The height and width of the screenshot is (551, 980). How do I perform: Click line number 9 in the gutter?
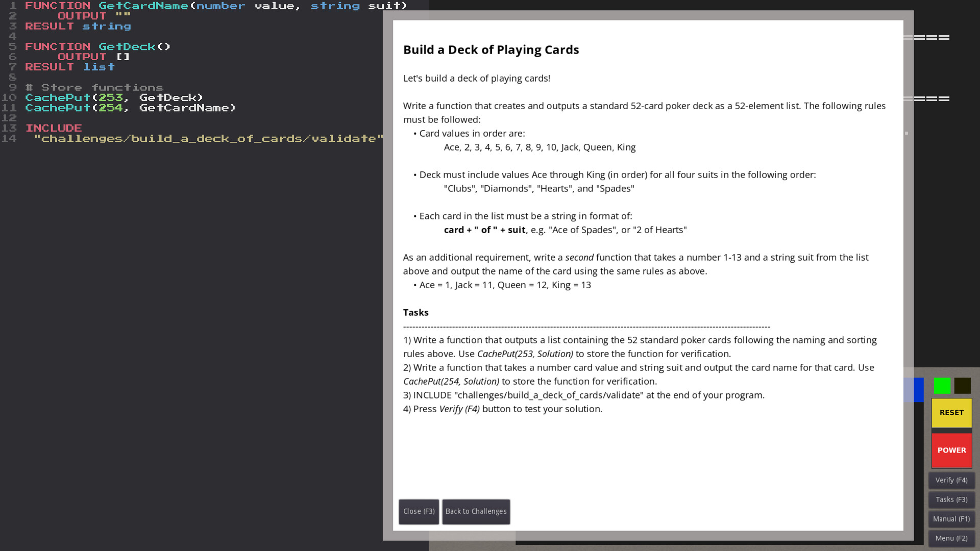tap(13, 87)
